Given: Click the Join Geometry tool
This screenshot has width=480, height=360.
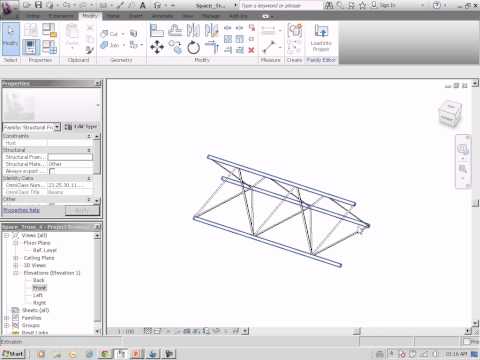Looking at the screenshot, I should tap(111, 45).
